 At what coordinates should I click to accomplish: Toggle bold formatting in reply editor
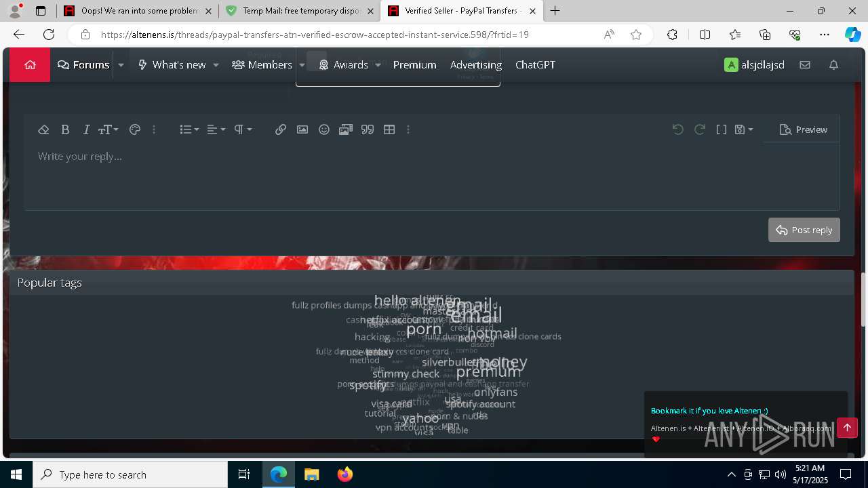pos(65,129)
